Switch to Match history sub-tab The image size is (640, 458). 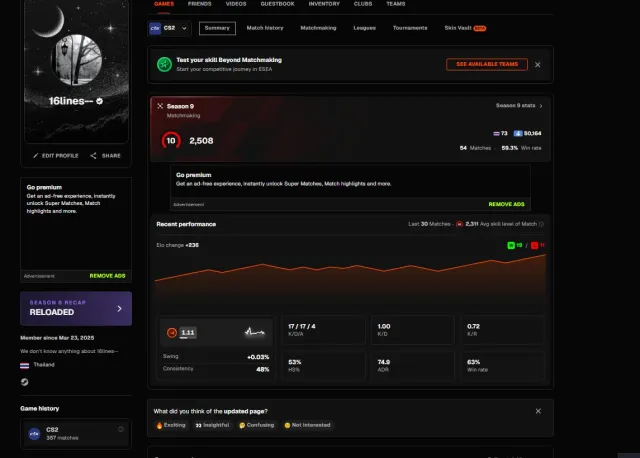point(265,28)
